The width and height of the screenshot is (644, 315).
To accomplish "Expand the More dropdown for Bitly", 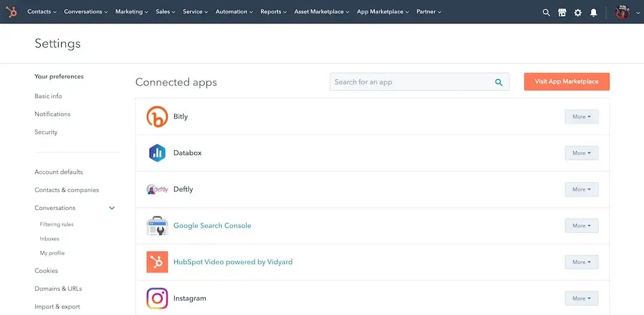I will point(582,117).
